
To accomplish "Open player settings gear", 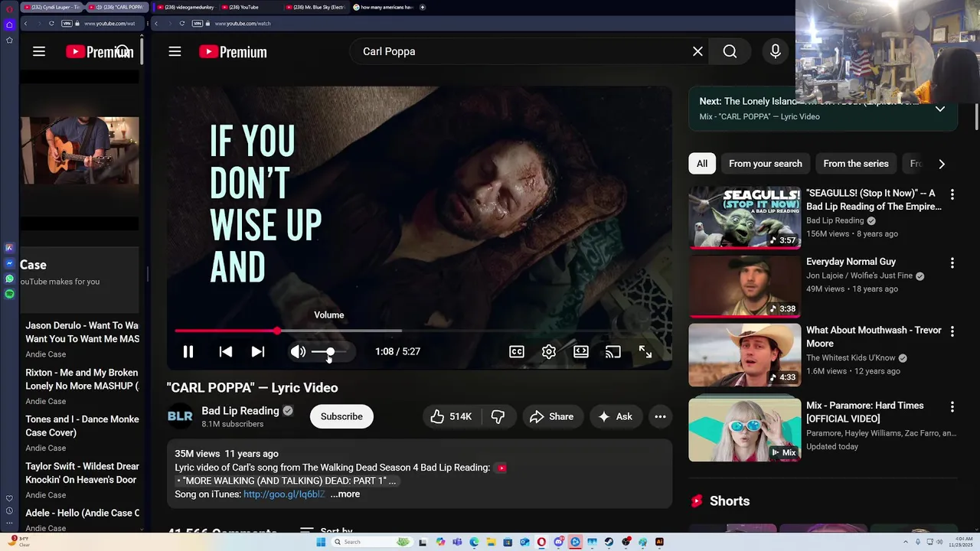I will (549, 352).
